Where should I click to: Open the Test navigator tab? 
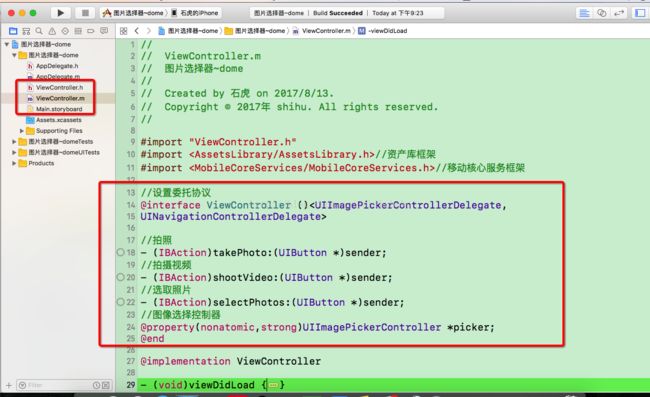(x=65, y=31)
